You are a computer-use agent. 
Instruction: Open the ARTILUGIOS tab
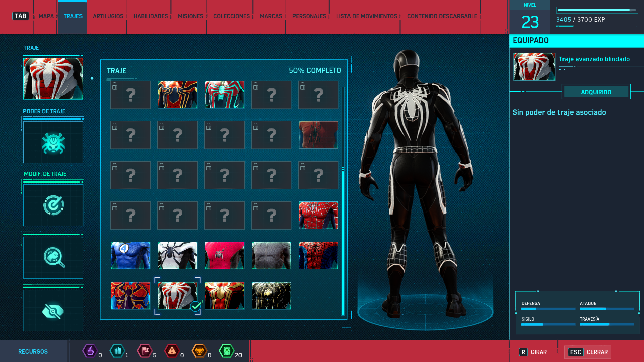pos(108,16)
